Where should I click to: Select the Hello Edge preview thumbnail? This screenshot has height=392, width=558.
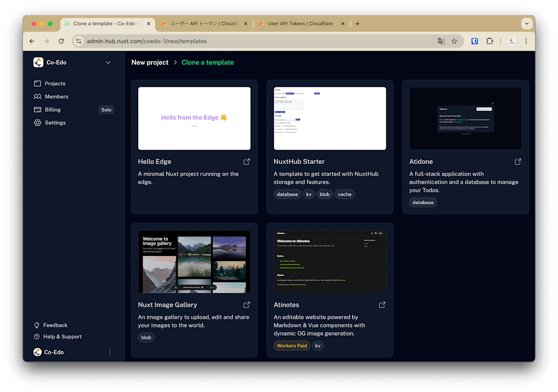point(194,118)
